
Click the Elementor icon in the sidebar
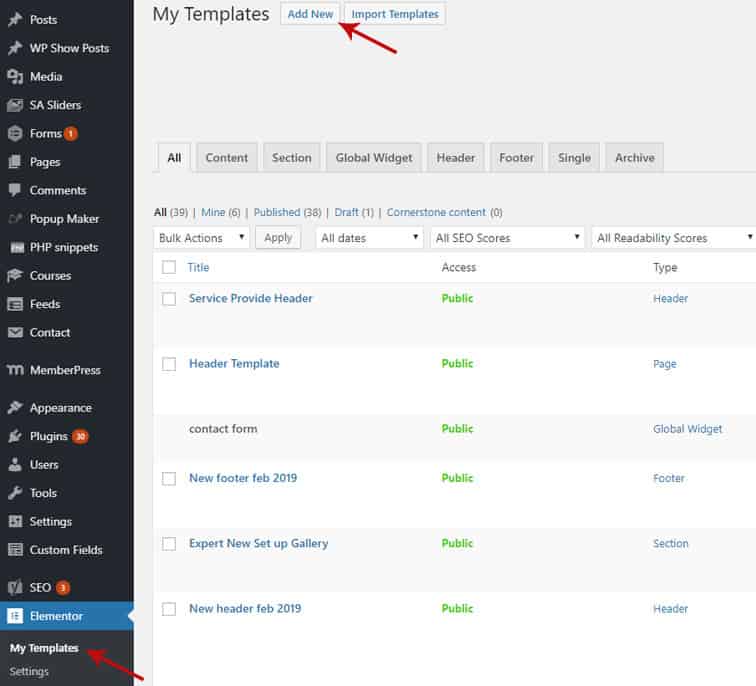[x=15, y=616]
